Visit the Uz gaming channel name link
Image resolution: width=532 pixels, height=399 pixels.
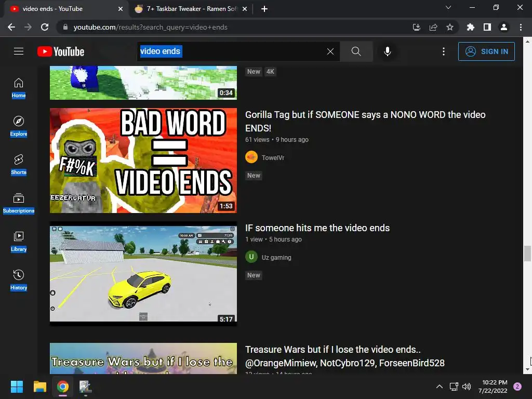coord(276,258)
